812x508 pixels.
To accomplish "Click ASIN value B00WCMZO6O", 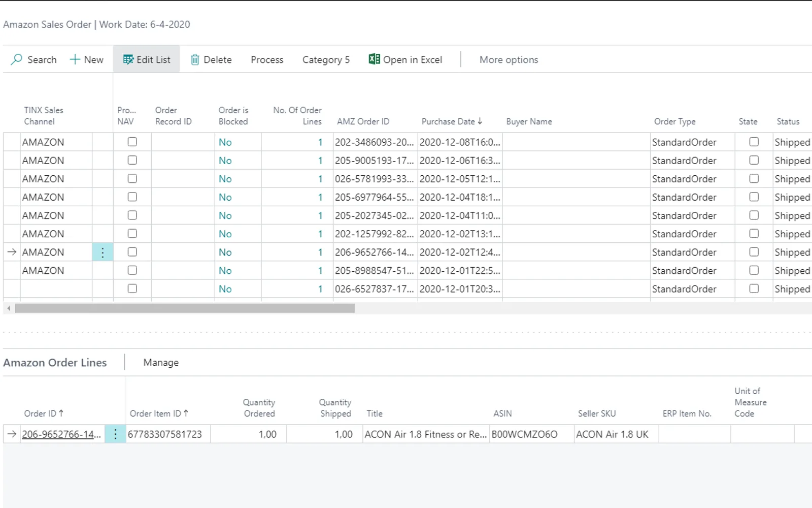I will tap(524, 434).
